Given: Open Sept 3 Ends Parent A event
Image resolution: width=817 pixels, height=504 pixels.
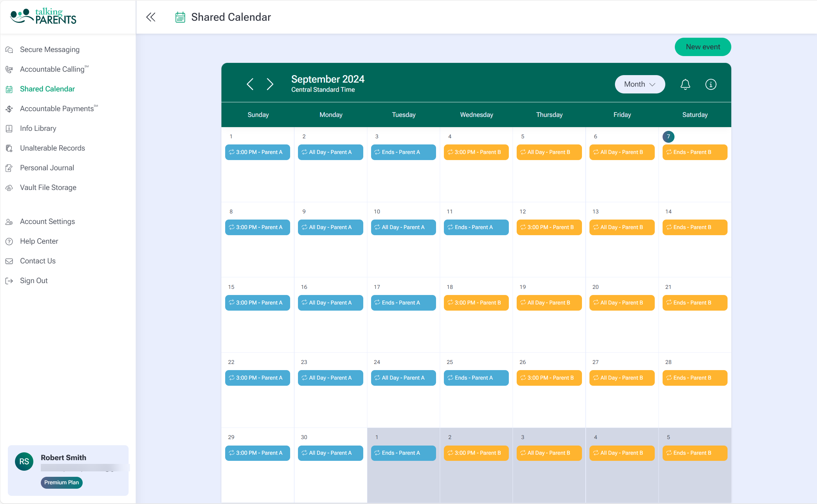Looking at the screenshot, I should pyautogui.click(x=403, y=152).
